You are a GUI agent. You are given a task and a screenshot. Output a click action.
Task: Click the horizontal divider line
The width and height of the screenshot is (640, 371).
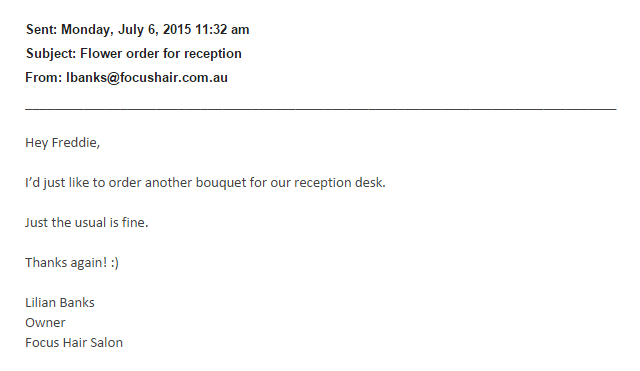pyautogui.click(x=321, y=109)
